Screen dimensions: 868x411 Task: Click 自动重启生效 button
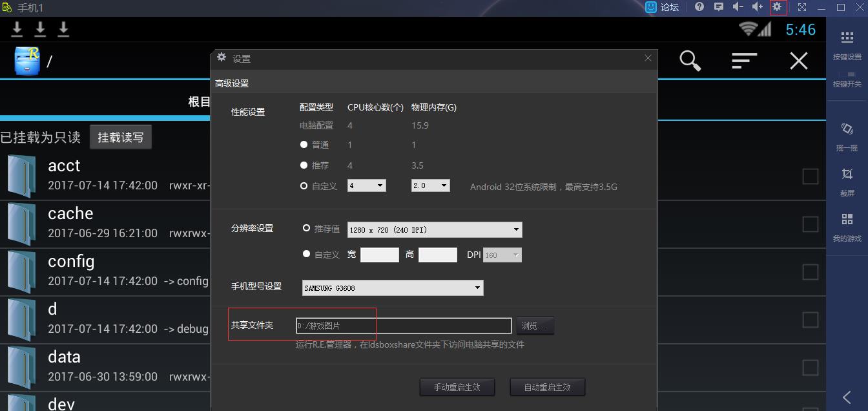(548, 387)
